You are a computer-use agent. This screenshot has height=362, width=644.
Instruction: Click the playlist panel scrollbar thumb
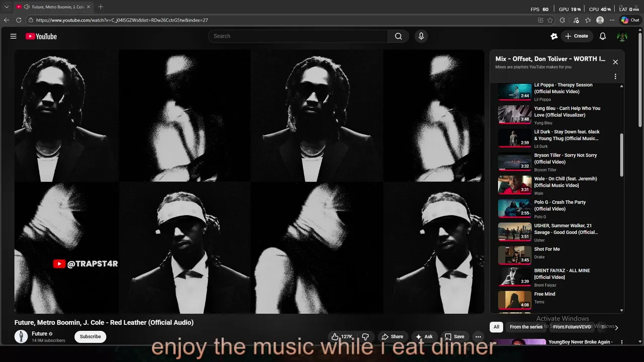coord(621,155)
